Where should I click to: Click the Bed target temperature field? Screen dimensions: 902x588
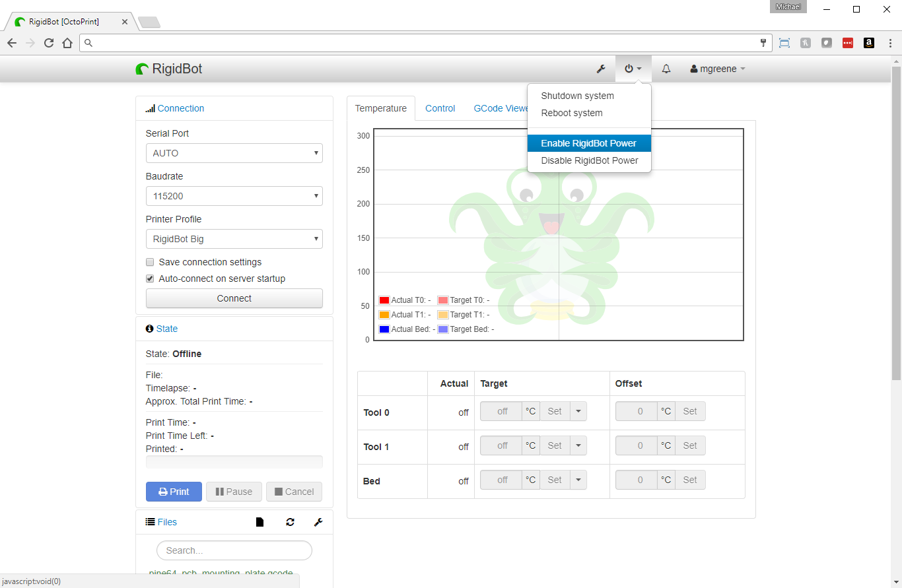coord(501,480)
